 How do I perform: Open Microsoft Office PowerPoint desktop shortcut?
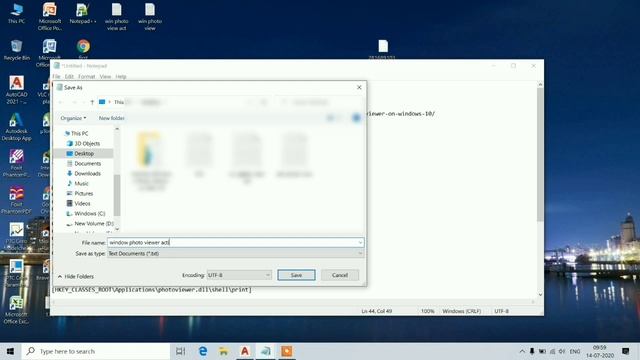point(50,16)
